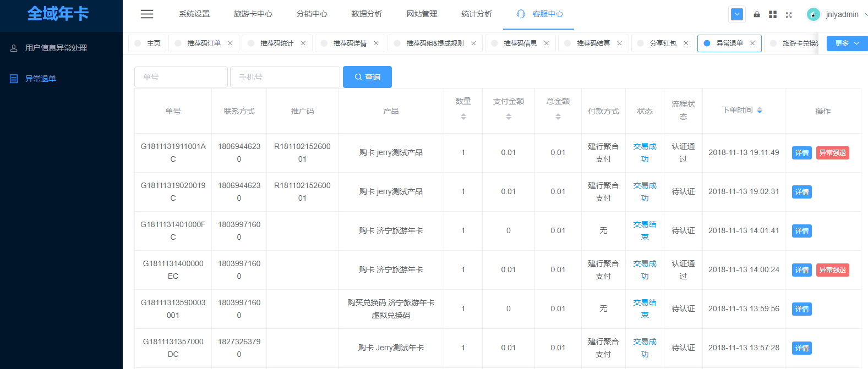Sort the 数量 column
The width and height of the screenshot is (868, 369).
pos(463,117)
